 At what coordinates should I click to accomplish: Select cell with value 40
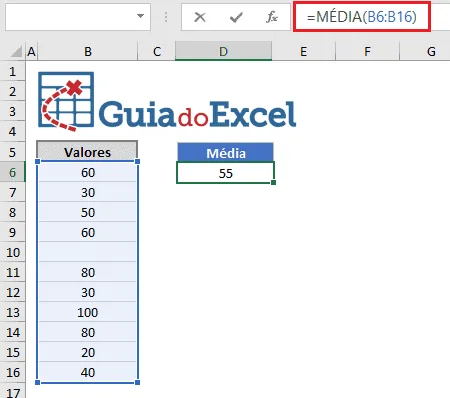[x=88, y=372]
